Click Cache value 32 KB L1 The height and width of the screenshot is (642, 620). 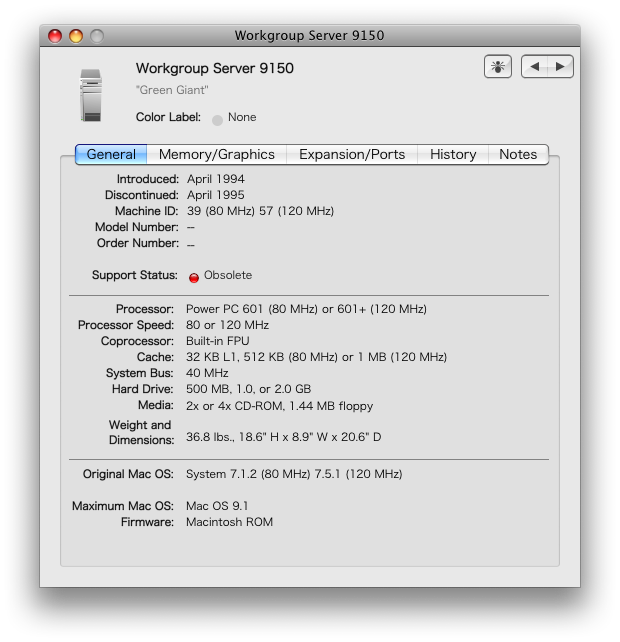tap(213, 357)
